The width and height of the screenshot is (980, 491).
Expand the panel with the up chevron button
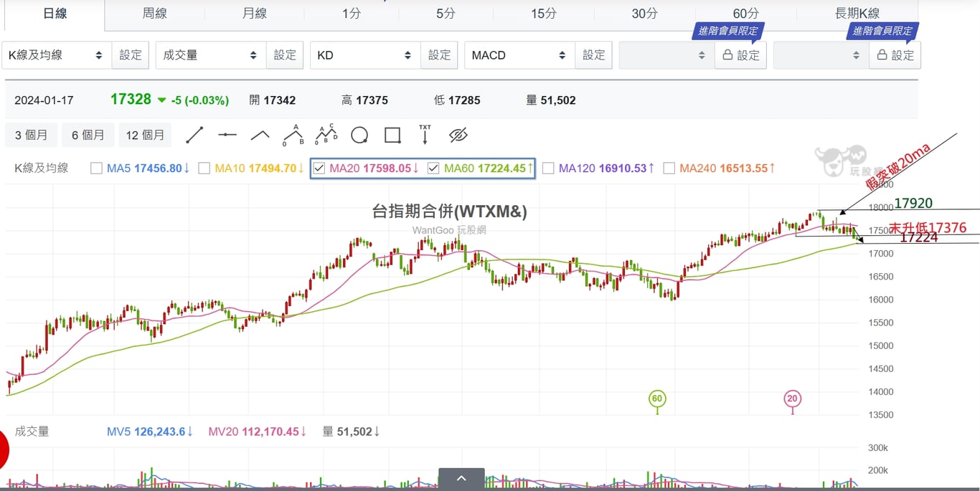[461, 479]
